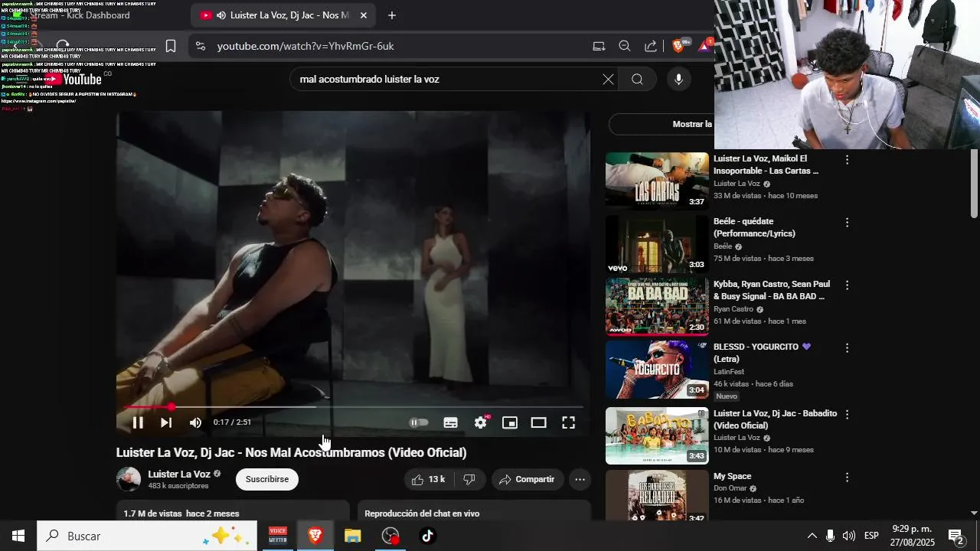Close the Luister La Voz tab
Screen dimensions: 980x551
[364, 15]
